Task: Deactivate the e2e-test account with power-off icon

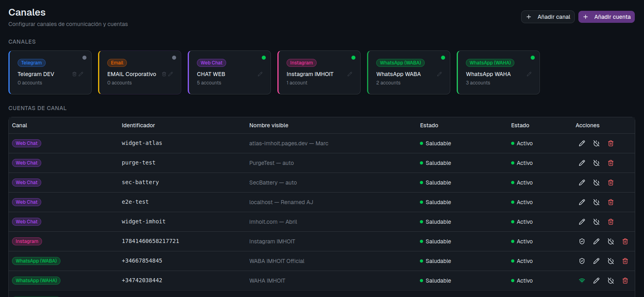Action: (x=596, y=202)
